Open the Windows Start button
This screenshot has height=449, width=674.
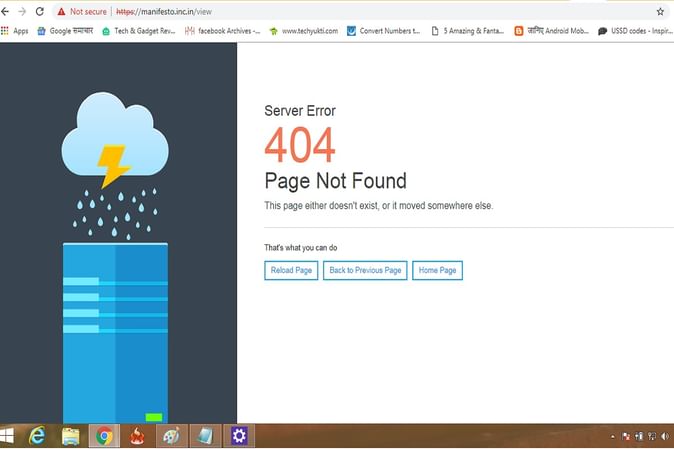coord(8,436)
